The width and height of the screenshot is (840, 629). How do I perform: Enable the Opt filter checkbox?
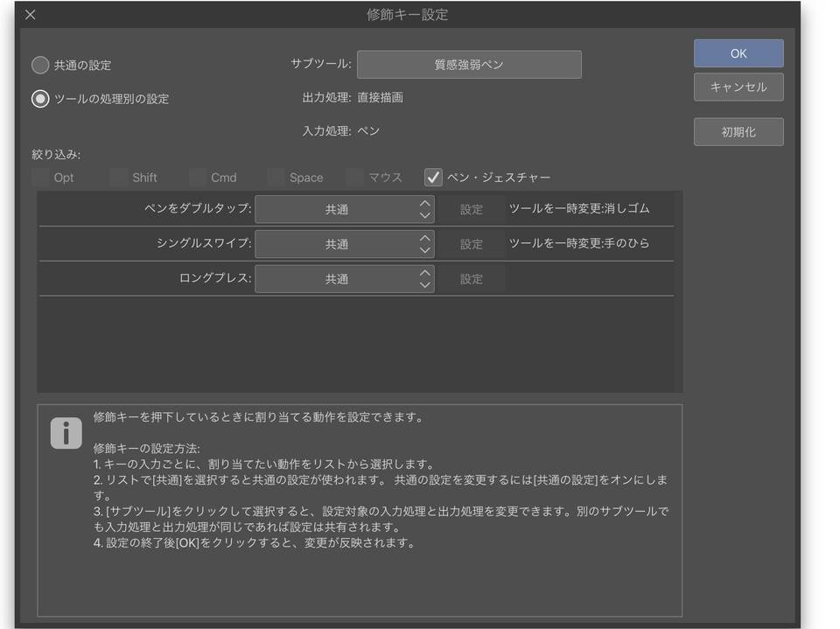coord(42,176)
